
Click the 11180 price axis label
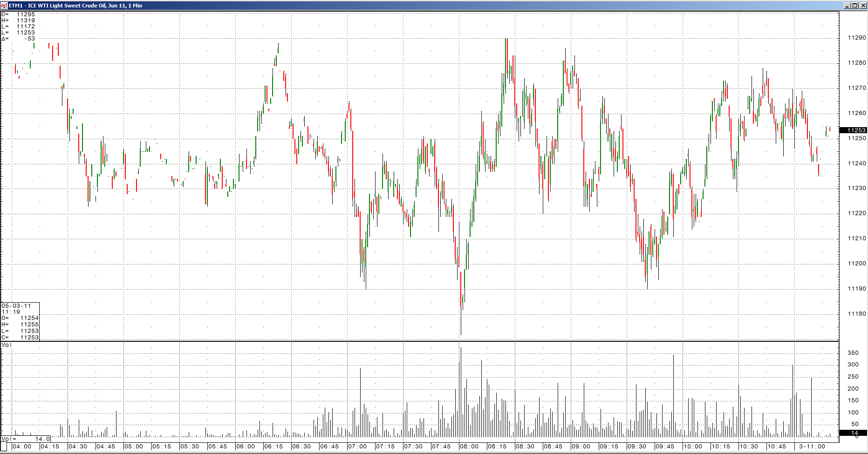(x=857, y=314)
